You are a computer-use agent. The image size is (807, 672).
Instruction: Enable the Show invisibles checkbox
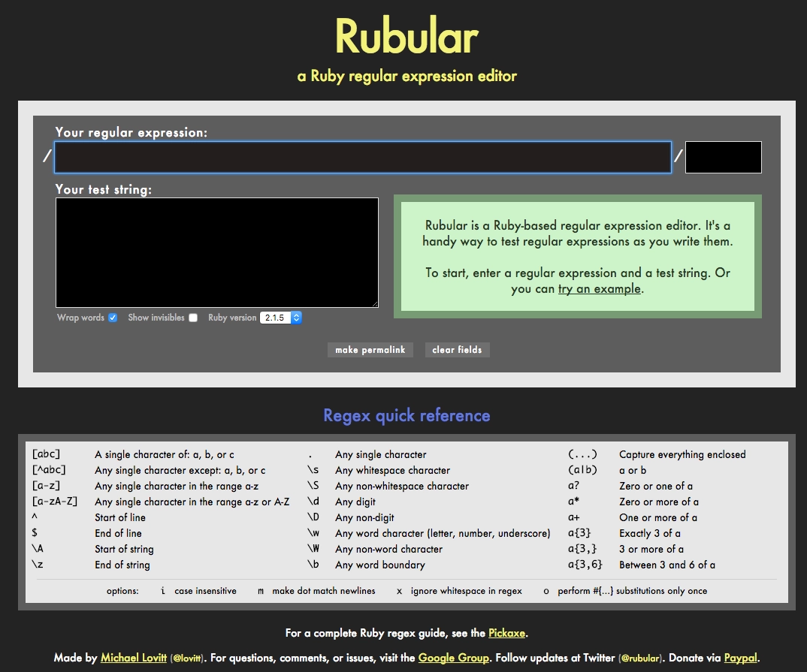tap(193, 318)
